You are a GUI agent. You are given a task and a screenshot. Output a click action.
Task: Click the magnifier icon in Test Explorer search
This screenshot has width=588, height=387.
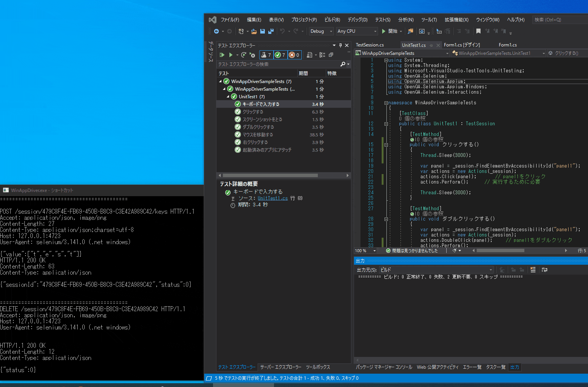pos(343,64)
